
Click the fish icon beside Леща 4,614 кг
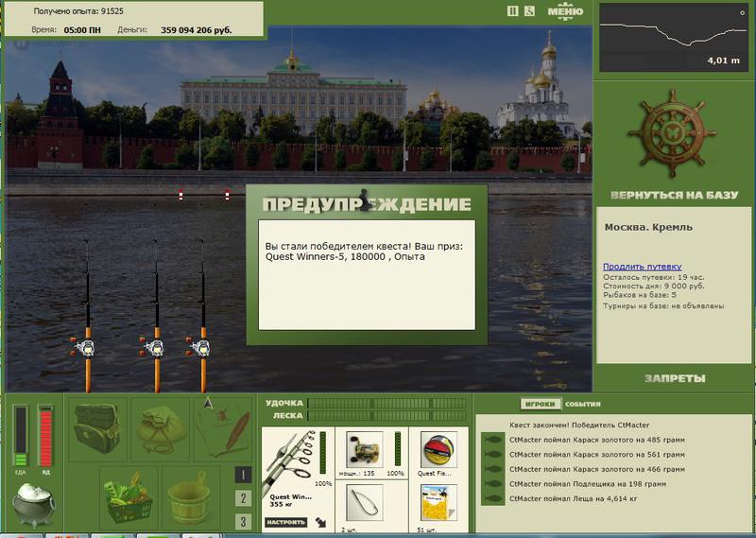(491, 498)
